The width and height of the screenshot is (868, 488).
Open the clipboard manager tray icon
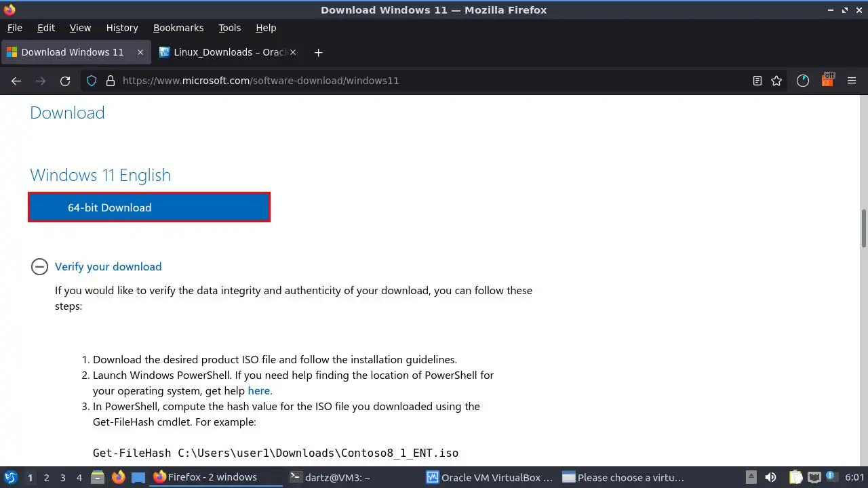795,477
